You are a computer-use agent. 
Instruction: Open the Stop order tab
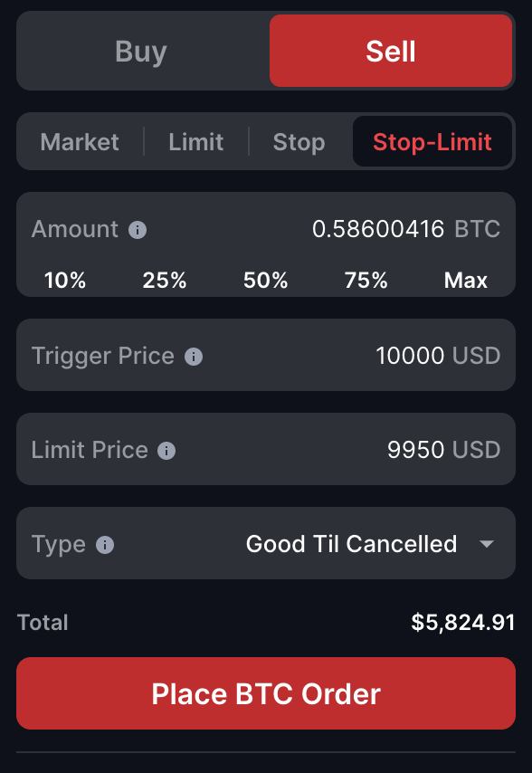coord(299,142)
